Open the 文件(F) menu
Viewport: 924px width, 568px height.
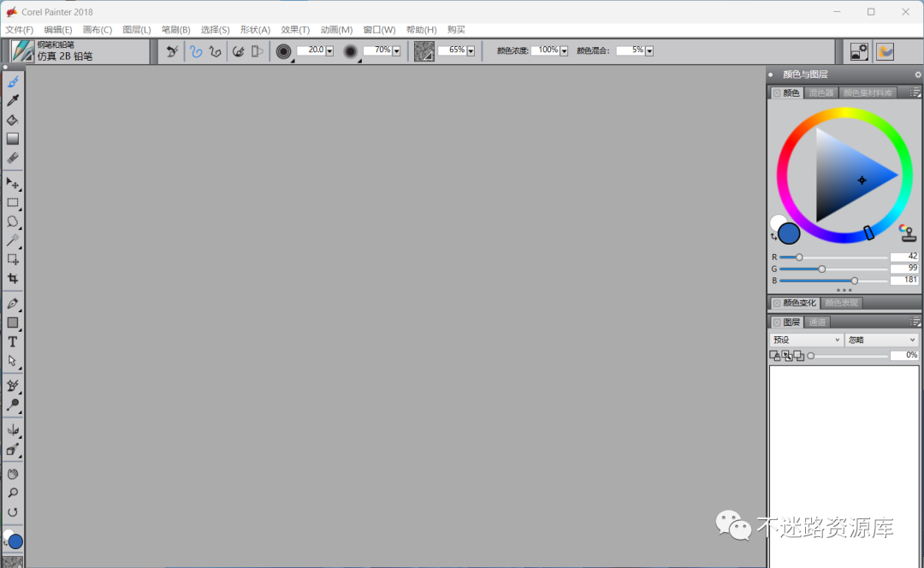click(20, 29)
